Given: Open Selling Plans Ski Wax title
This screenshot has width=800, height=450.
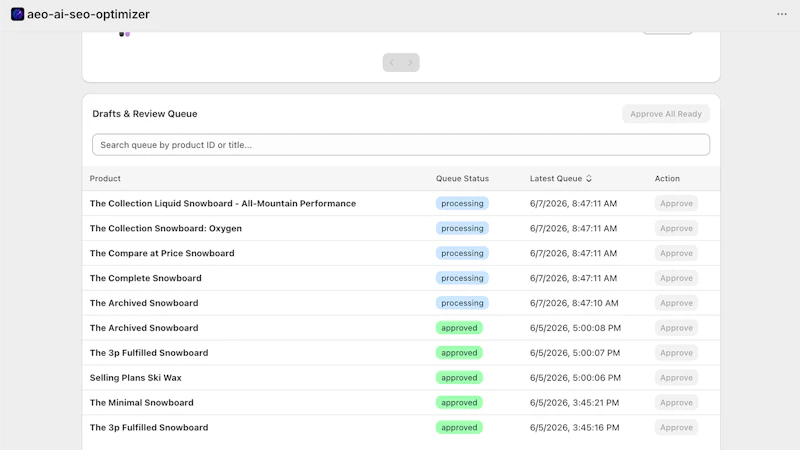Looking at the screenshot, I should tap(136, 378).
